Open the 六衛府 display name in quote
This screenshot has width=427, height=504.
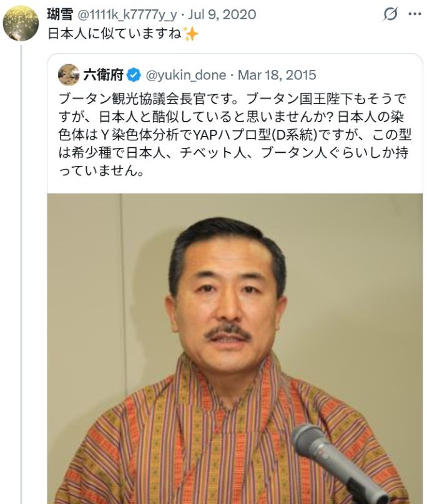(103, 75)
